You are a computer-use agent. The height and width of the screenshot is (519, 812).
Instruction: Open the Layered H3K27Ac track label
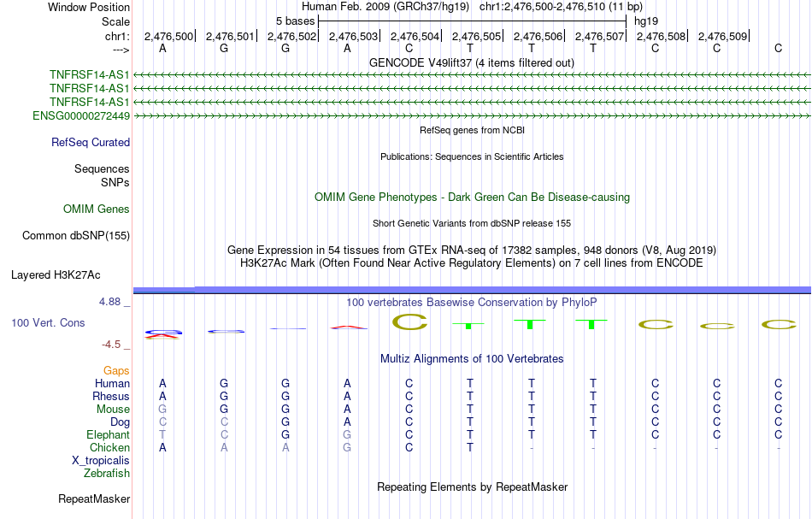tap(56, 275)
